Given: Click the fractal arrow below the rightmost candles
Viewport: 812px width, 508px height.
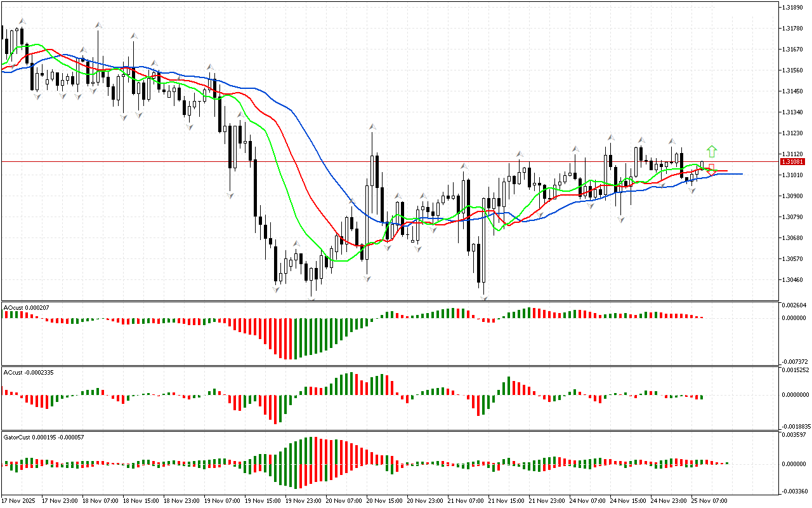Looking at the screenshot, I should click(693, 190).
